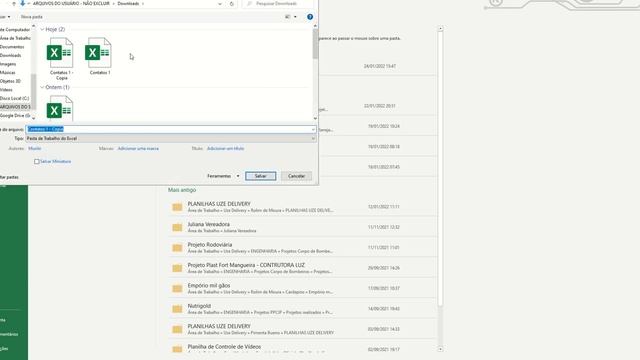The height and width of the screenshot is (360, 640).
Task: Click the Adicionar uma marca link
Action: tap(138, 149)
